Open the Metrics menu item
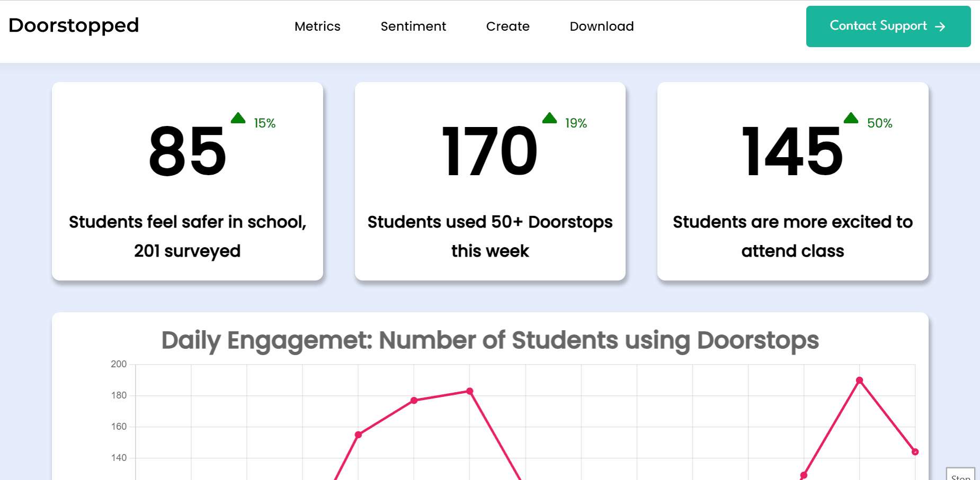The image size is (980, 480). pos(317,26)
